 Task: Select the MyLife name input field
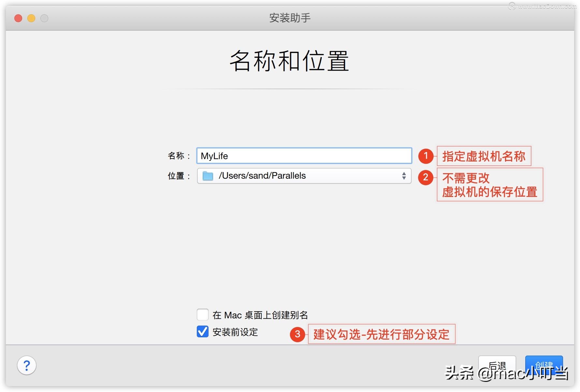coord(303,156)
